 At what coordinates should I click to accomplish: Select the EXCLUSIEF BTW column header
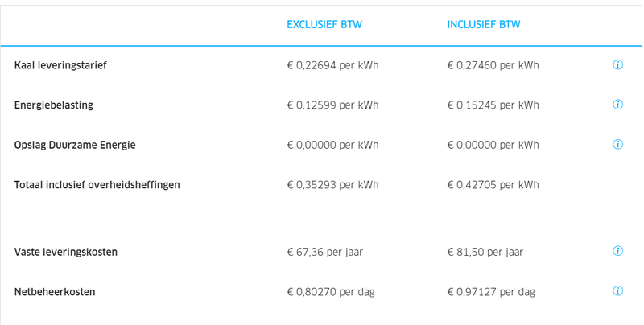[324, 24]
